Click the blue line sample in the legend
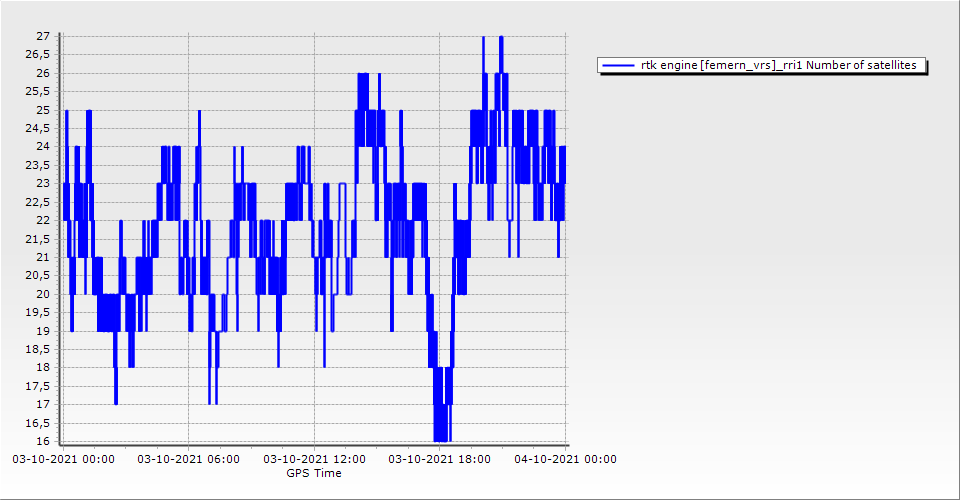The width and height of the screenshot is (960, 500). pyautogui.click(x=618, y=66)
